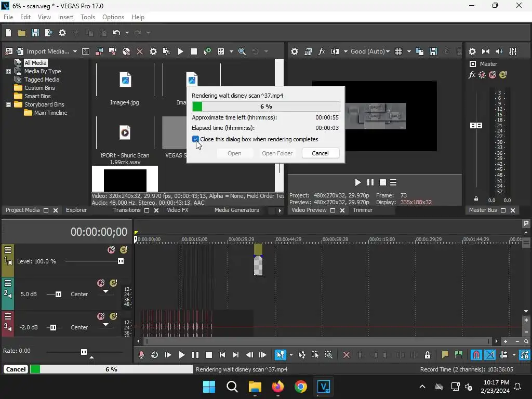Cancel rendering in the render dialog
This screenshot has height=399, width=532.
(320, 153)
